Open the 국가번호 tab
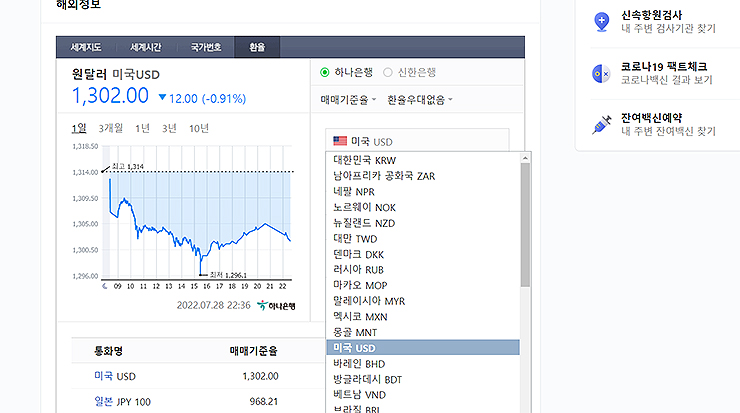The width and height of the screenshot is (740, 413). [x=205, y=47]
